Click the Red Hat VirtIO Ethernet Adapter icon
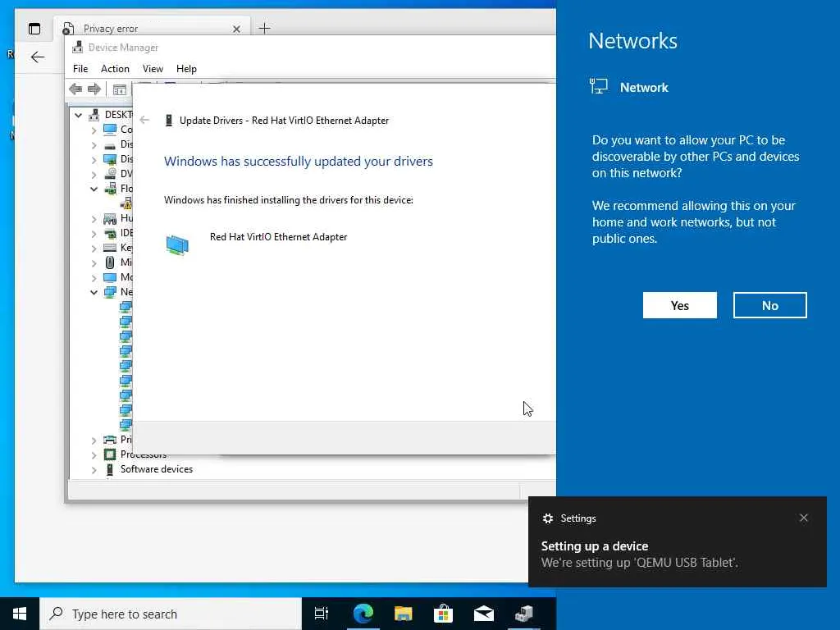This screenshot has width=840, height=630. 177,245
